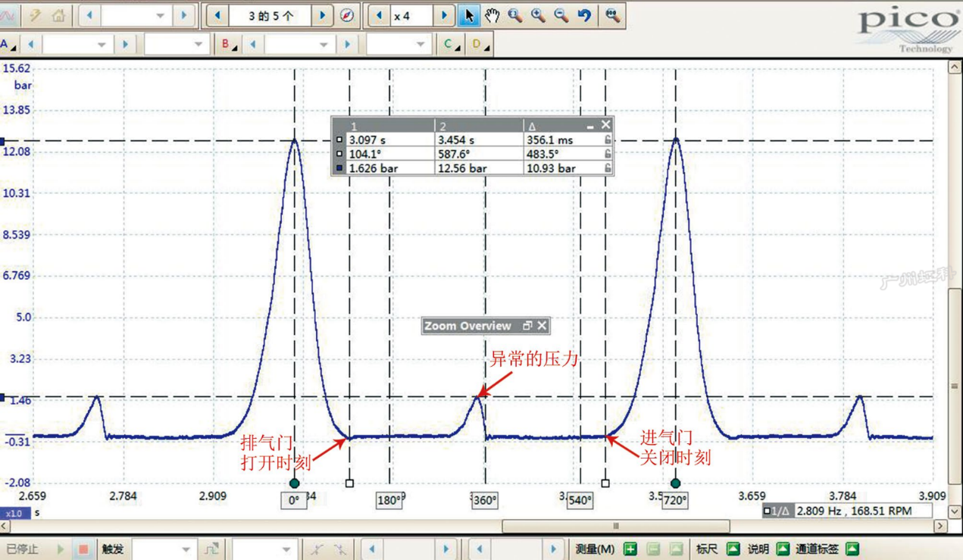Click the upper voltage ruler handle
Image resolution: width=963 pixels, height=560 pixels.
point(2,141)
